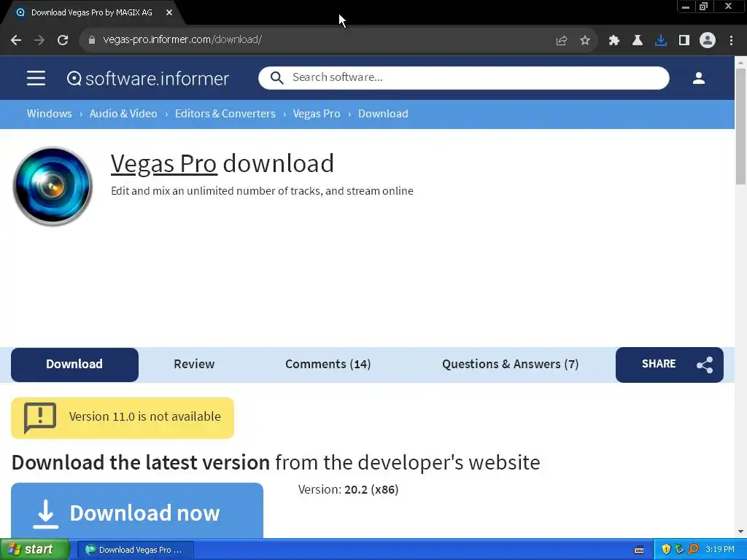Open the Extensions puzzle icon

(614, 41)
